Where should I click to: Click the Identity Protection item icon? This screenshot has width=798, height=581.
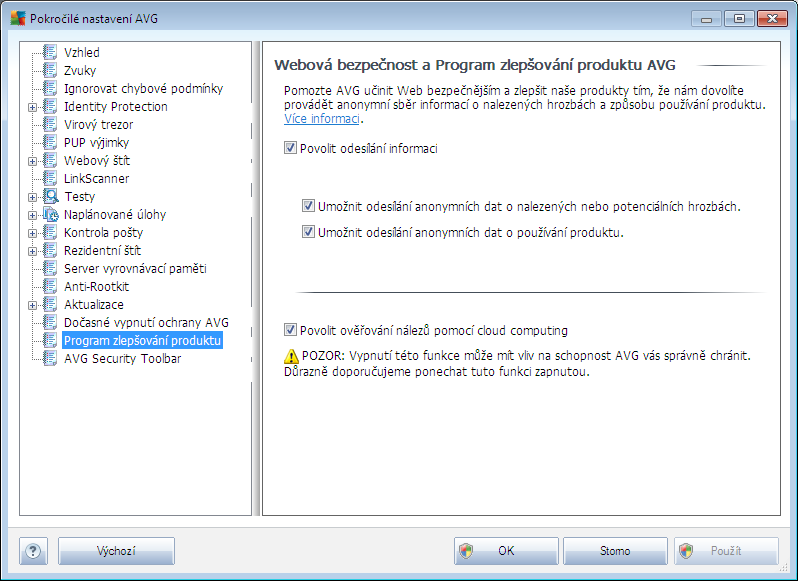pyautogui.click(x=50, y=106)
